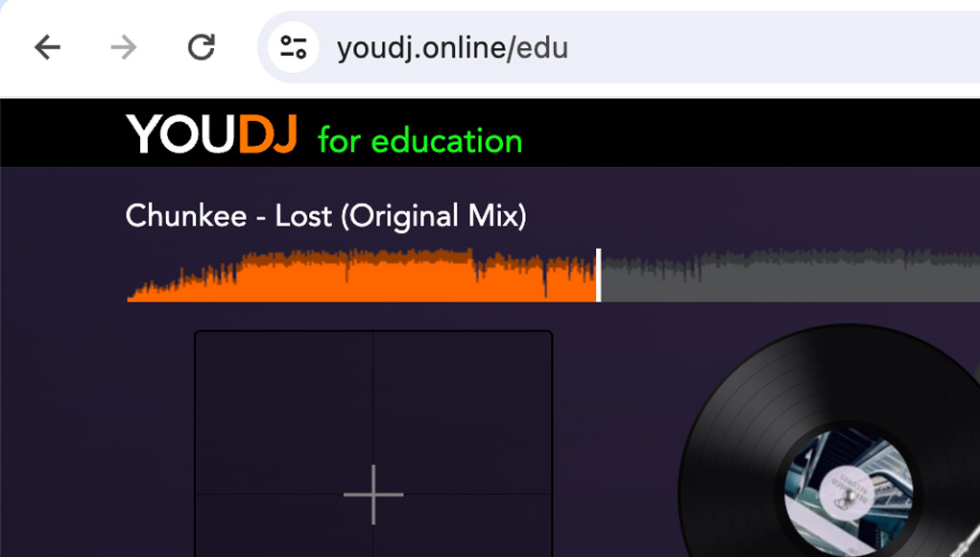Tap the bottom-left quadrant of the XY pad

pos(284,525)
